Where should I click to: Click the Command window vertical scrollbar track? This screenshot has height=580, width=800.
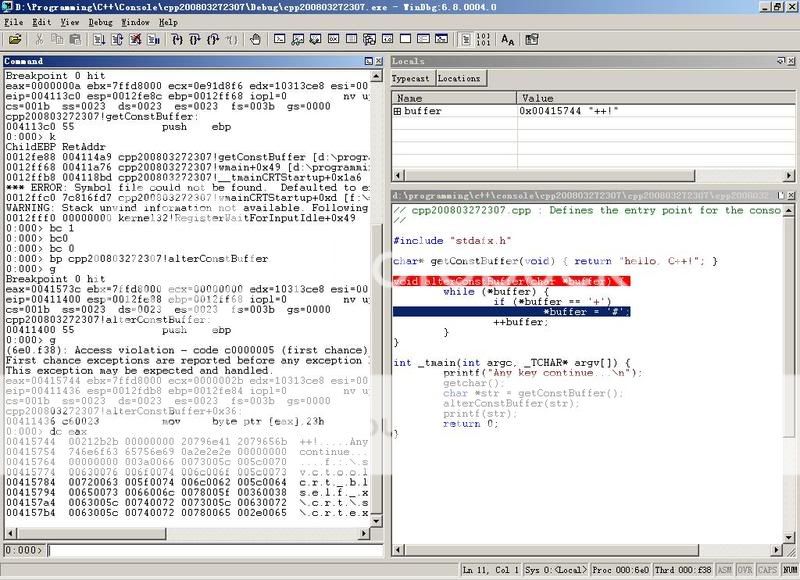(x=377, y=153)
